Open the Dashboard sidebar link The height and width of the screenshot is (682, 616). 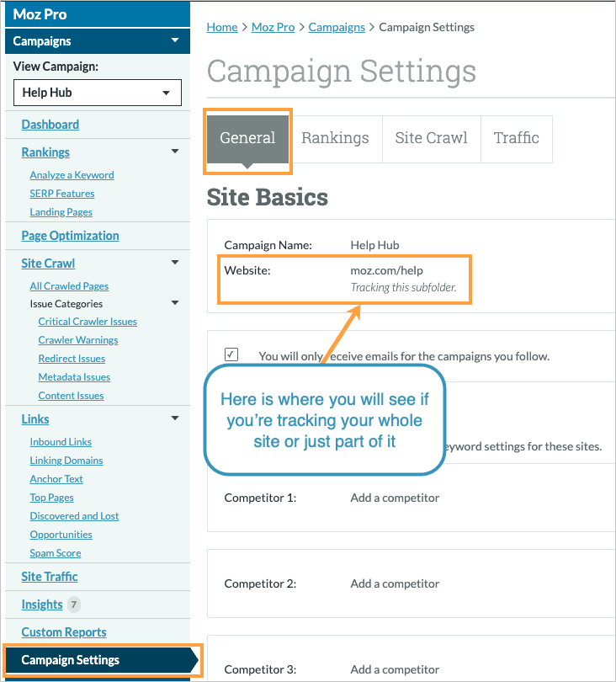(50, 125)
